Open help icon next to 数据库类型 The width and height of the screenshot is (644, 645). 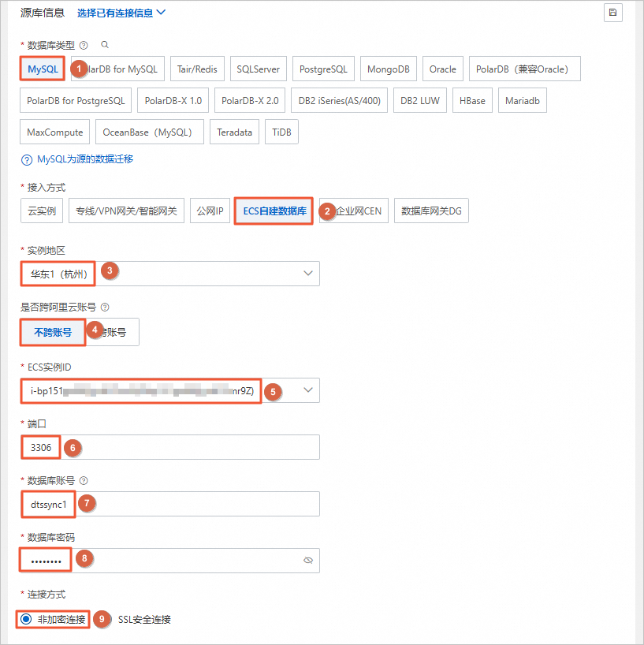click(84, 45)
